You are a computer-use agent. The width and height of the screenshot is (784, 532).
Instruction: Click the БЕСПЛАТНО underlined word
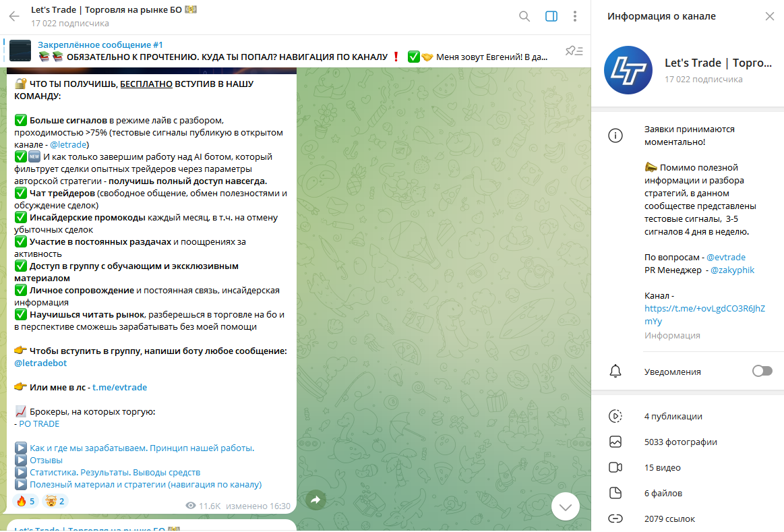tap(146, 84)
